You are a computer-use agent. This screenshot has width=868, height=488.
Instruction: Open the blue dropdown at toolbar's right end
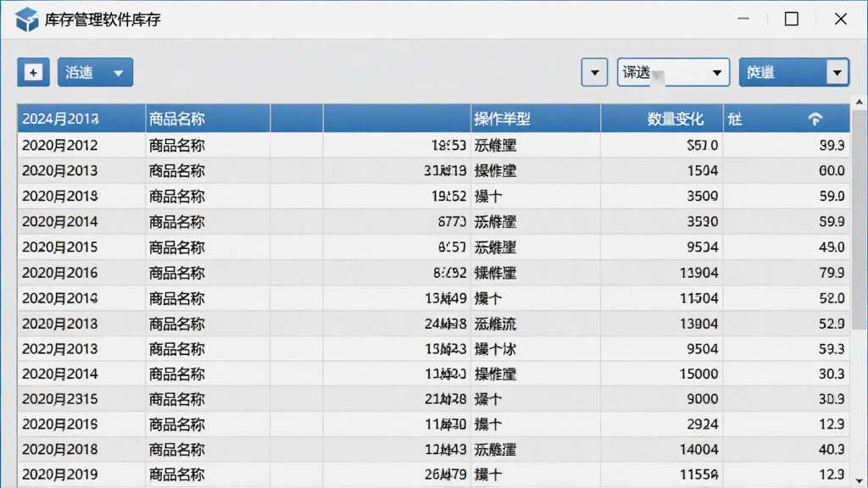(x=793, y=73)
